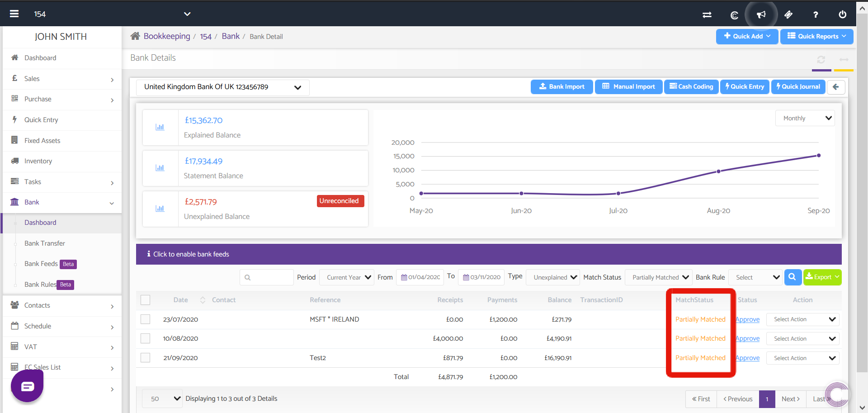The image size is (868, 413).
Task: Click the back arrow button beside Quick Journal
Action: [836, 87]
